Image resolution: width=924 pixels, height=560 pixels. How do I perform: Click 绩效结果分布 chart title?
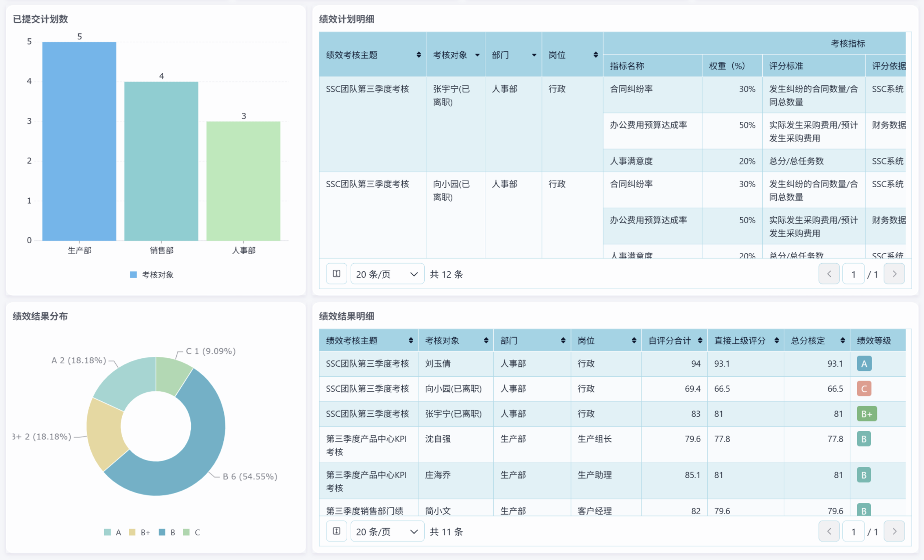pos(40,316)
